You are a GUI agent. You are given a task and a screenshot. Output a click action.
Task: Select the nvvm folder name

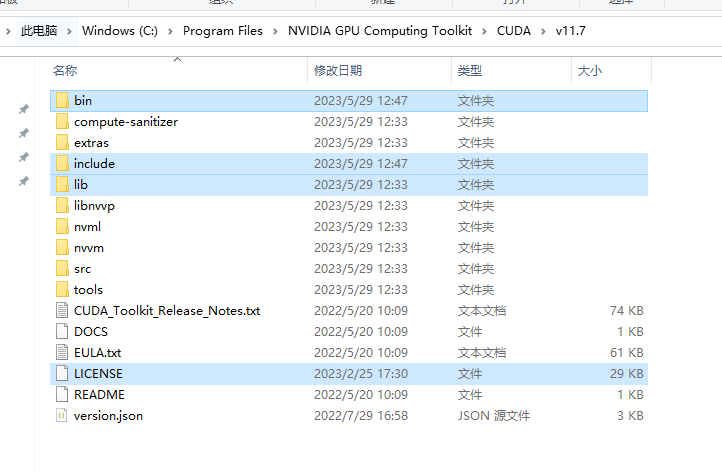(89, 248)
